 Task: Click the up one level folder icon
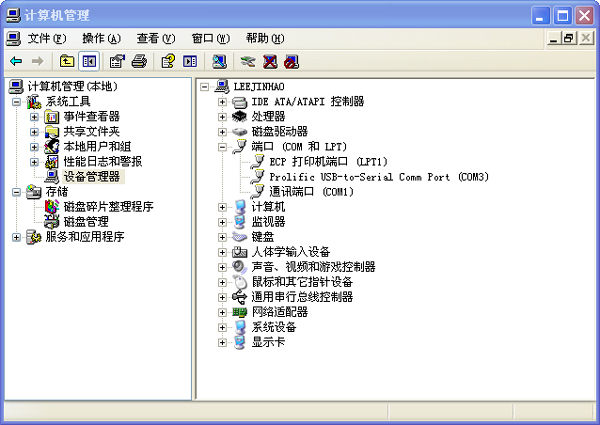tap(67, 61)
